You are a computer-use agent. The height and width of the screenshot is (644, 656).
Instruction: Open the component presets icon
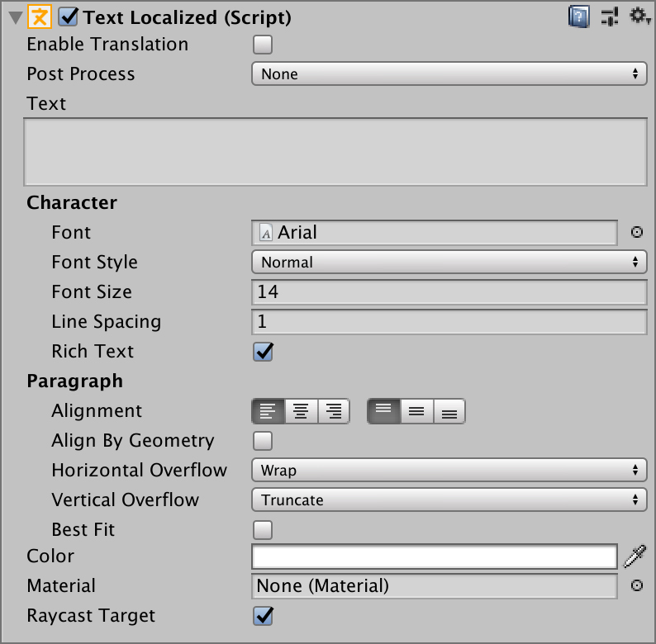pos(610,17)
